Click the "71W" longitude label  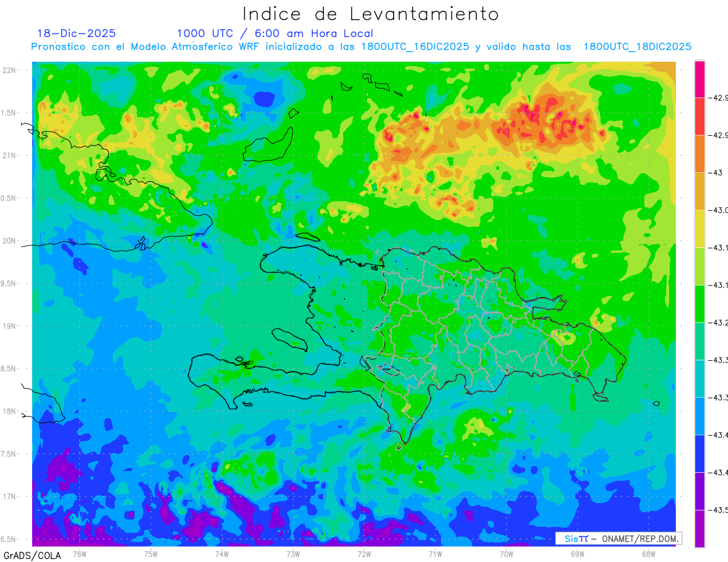click(x=435, y=554)
